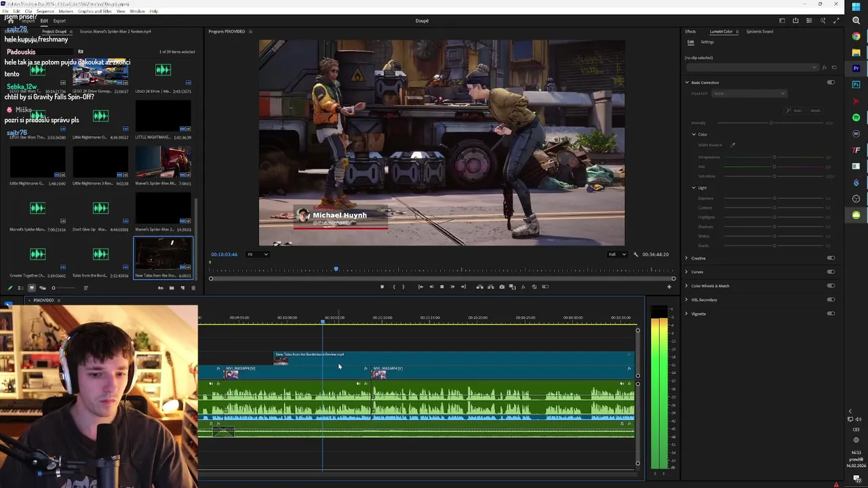Reset the Lumetri effect
Image resolution: width=868 pixels, height=488 pixels.
[x=834, y=68]
